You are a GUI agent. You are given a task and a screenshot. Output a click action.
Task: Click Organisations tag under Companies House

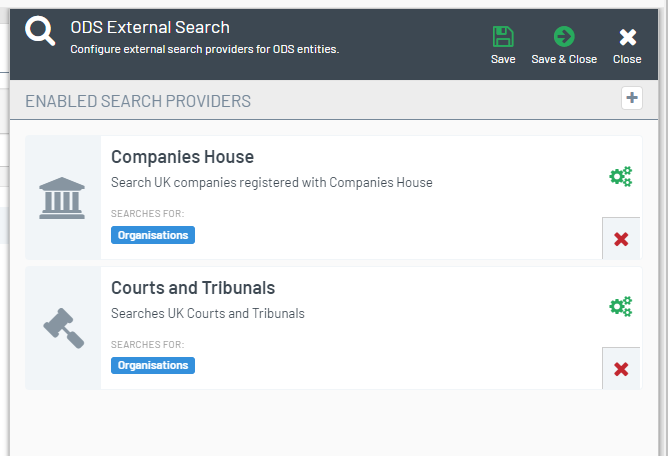click(153, 235)
